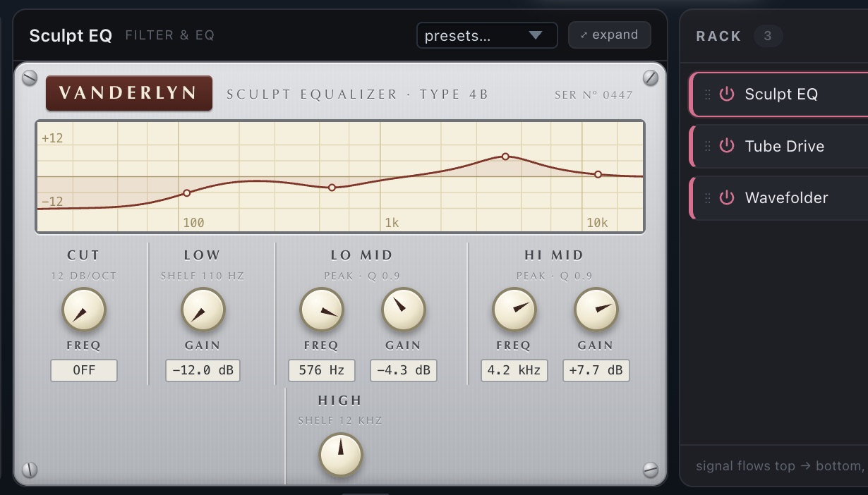Click the RACK heading
The image size is (868, 495).
coord(718,36)
